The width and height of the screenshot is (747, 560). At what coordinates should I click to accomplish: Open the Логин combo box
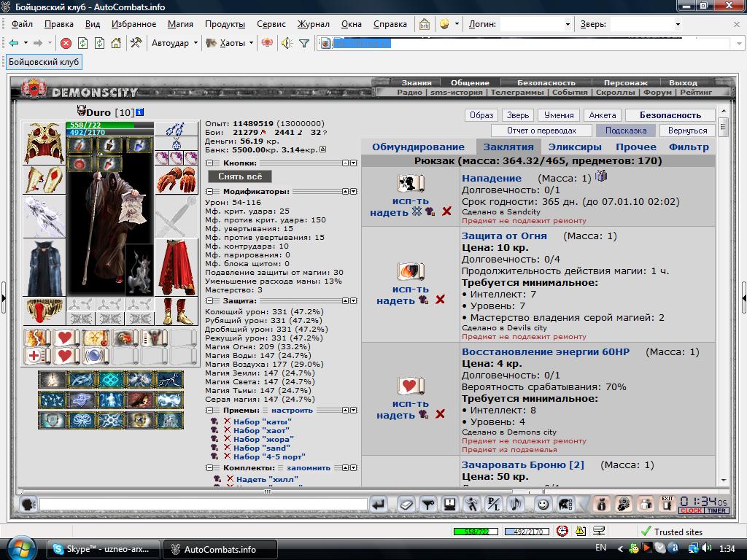click(x=536, y=24)
